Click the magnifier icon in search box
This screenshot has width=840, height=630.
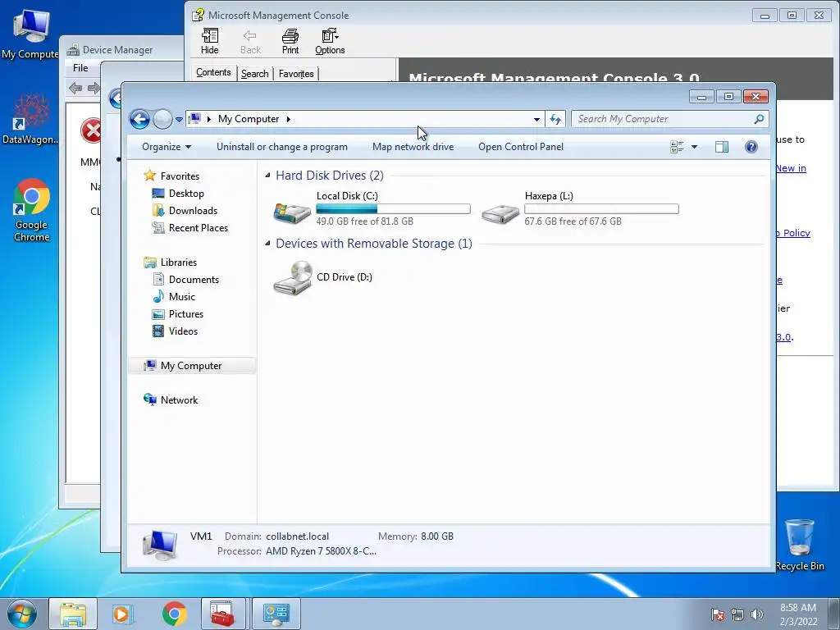click(x=759, y=119)
